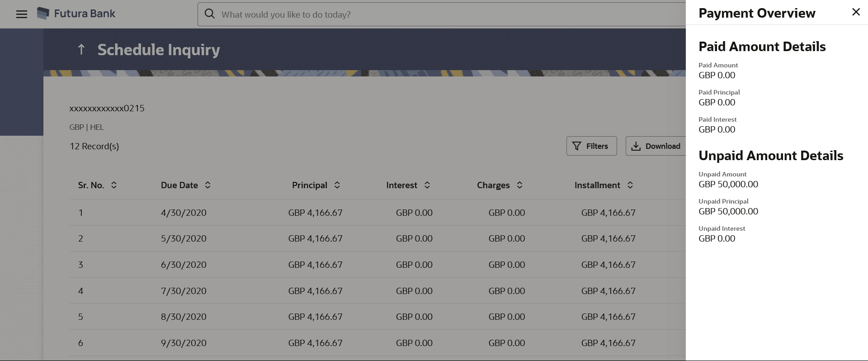
Task: Click Paid Amount value GBP 0.00
Action: [x=717, y=75]
